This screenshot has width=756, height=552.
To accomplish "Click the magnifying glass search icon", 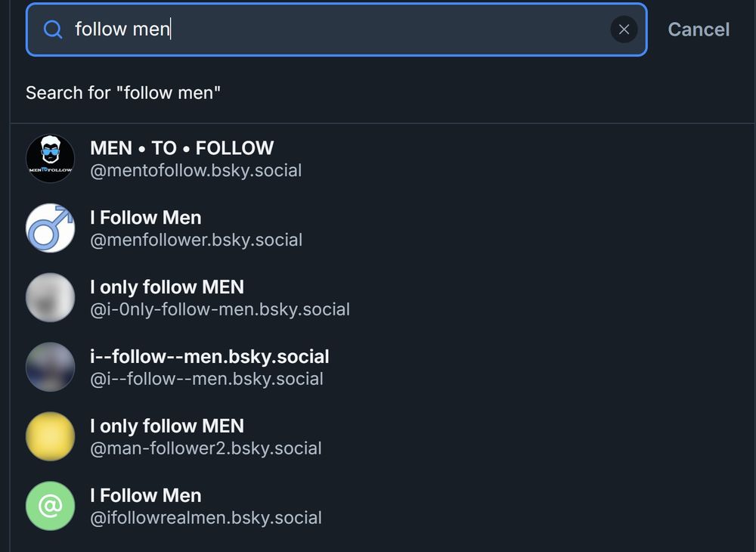I will tap(51, 29).
